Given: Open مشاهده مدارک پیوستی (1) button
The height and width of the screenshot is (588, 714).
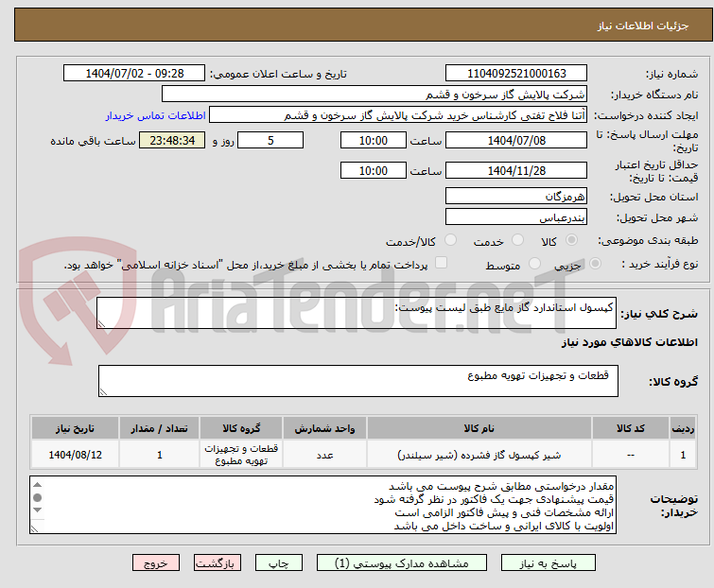Looking at the screenshot, I should click(402, 563).
